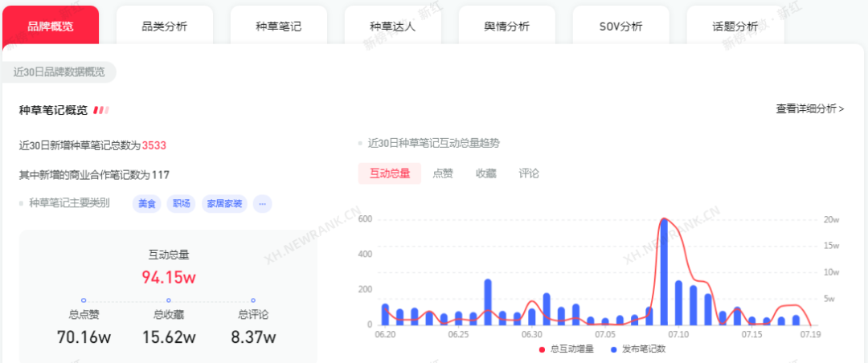The width and height of the screenshot is (868, 363).
Task: Switch the chart to 收藏
Action: point(486,173)
